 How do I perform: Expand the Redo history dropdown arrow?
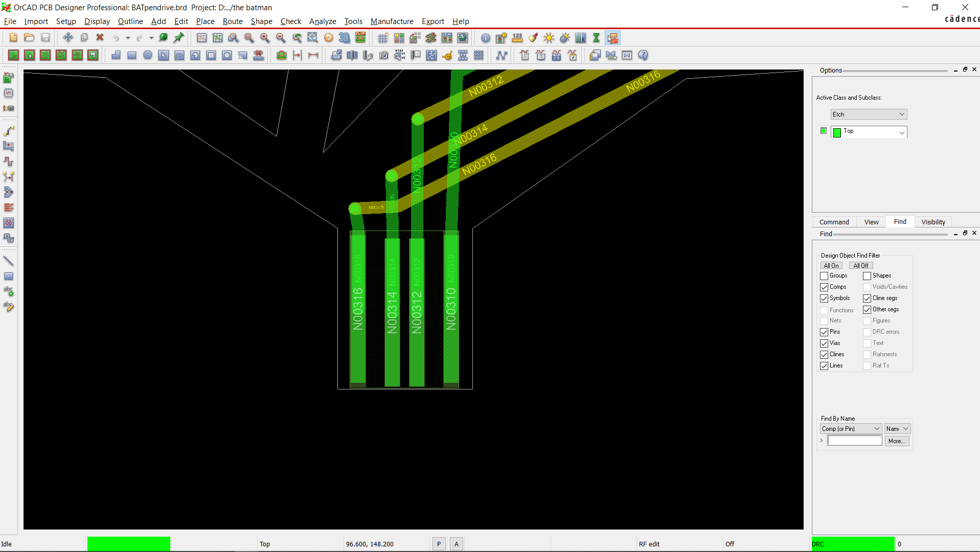pyautogui.click(x=151, y=38)
